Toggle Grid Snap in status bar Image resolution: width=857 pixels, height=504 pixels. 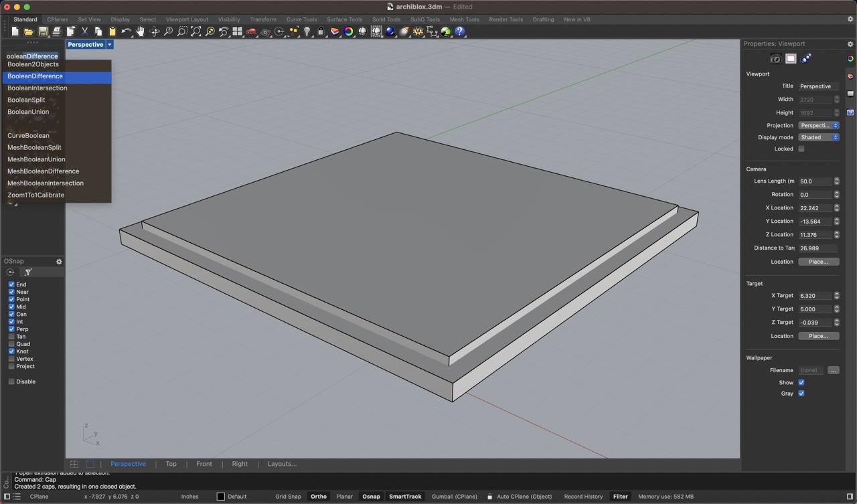[x=288, y=497]
